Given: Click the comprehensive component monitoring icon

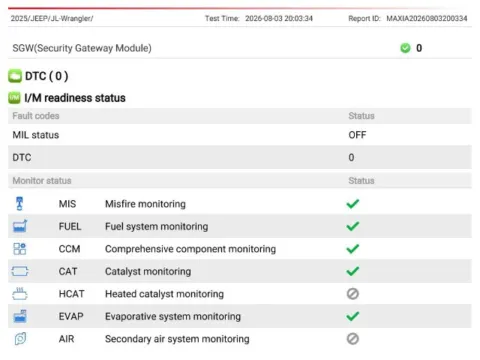Looking at the screenshot, I should point(20,249).
